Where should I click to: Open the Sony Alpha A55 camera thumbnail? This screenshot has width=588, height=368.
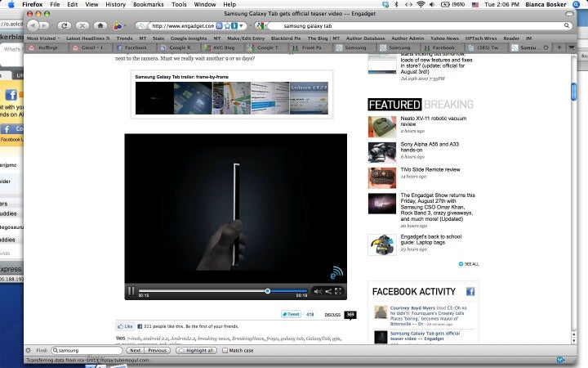coord(381,152)
